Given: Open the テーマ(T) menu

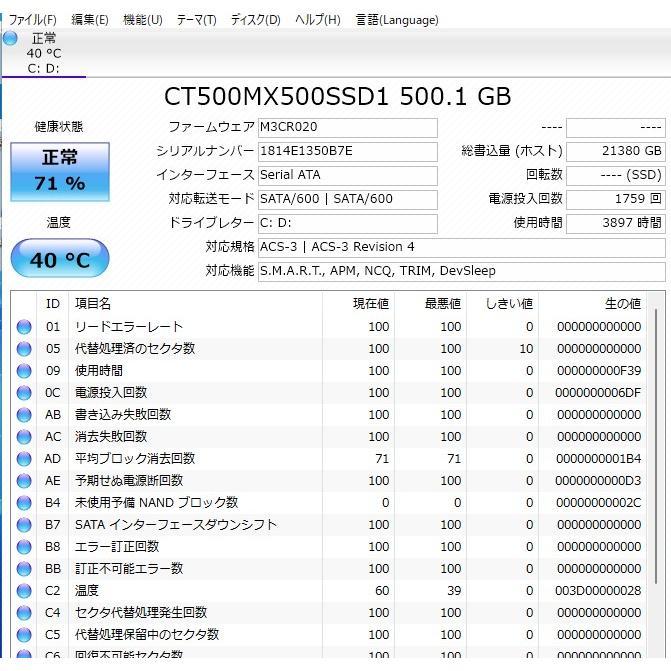Looking at the screenshot, I should [197, 20].
